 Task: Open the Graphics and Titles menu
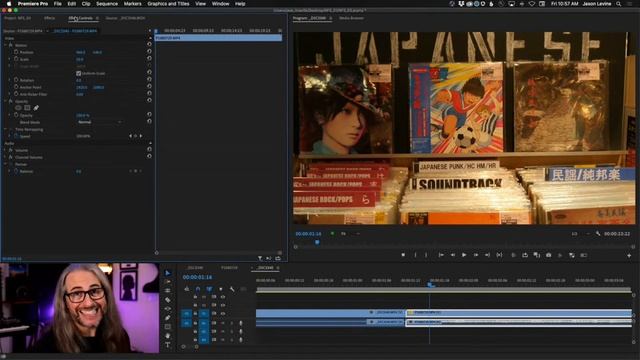click(168, 4)
